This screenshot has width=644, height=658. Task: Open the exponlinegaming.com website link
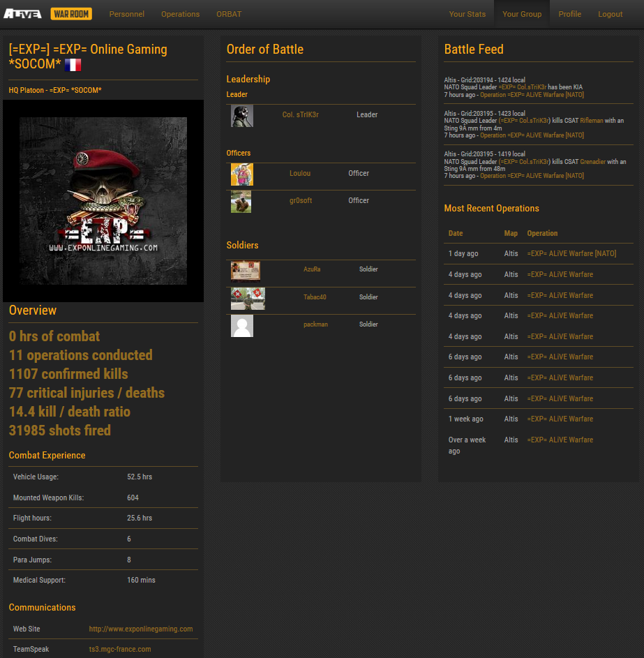click(140, 629)
